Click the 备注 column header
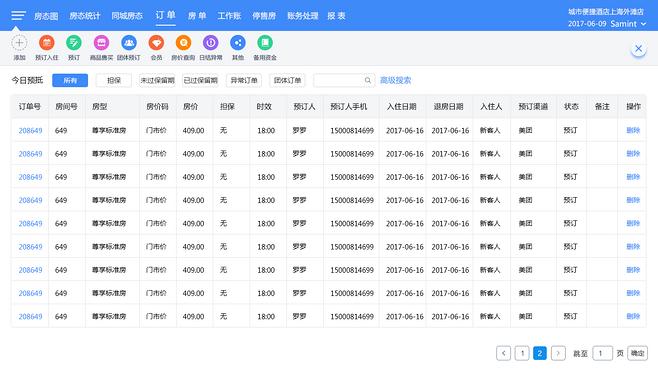Screen dimensions: 658x372 (x=602, y=107)
